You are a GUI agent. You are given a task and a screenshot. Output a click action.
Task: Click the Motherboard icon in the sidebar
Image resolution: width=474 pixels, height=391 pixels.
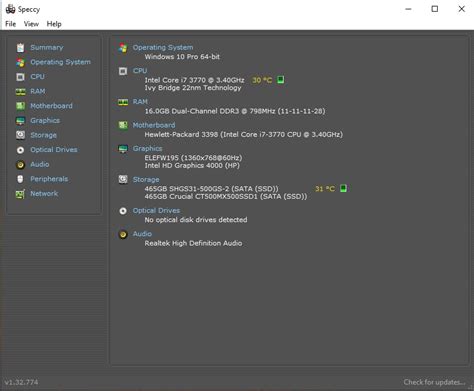(20, 106)
